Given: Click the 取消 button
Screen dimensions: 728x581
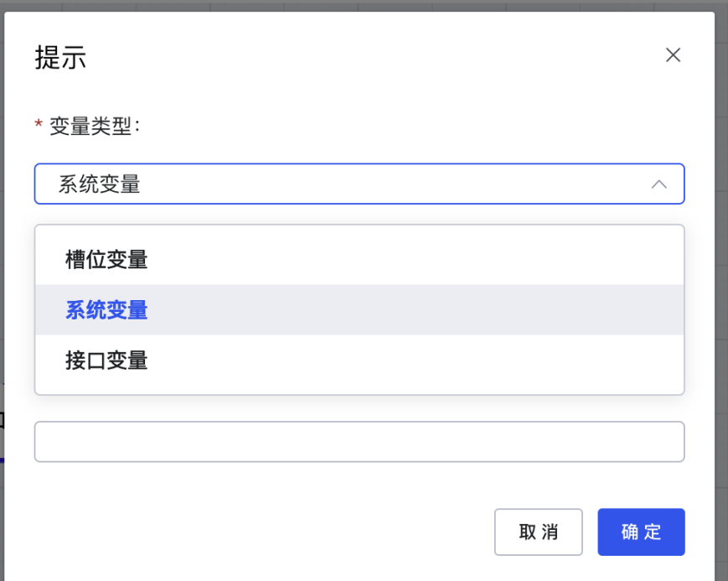Looking at the screenshot, I should [x=539, y=532].
